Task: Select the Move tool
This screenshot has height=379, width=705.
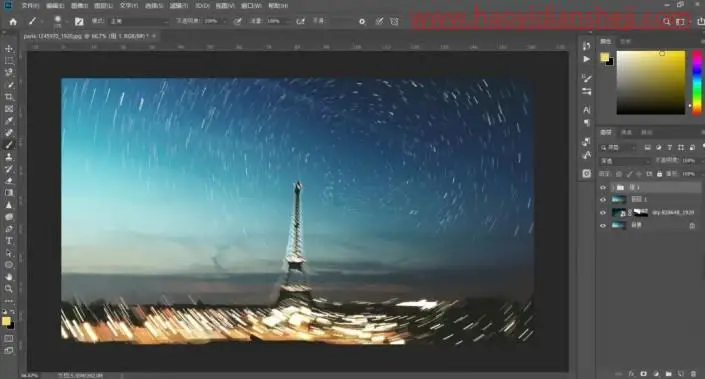Action: point(9,49)
